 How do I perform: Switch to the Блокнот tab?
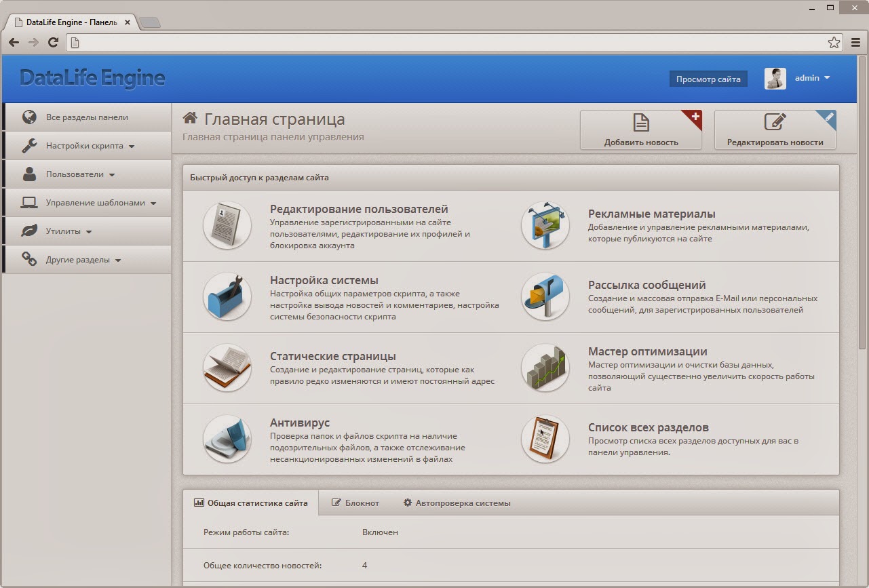click(355, 502)
